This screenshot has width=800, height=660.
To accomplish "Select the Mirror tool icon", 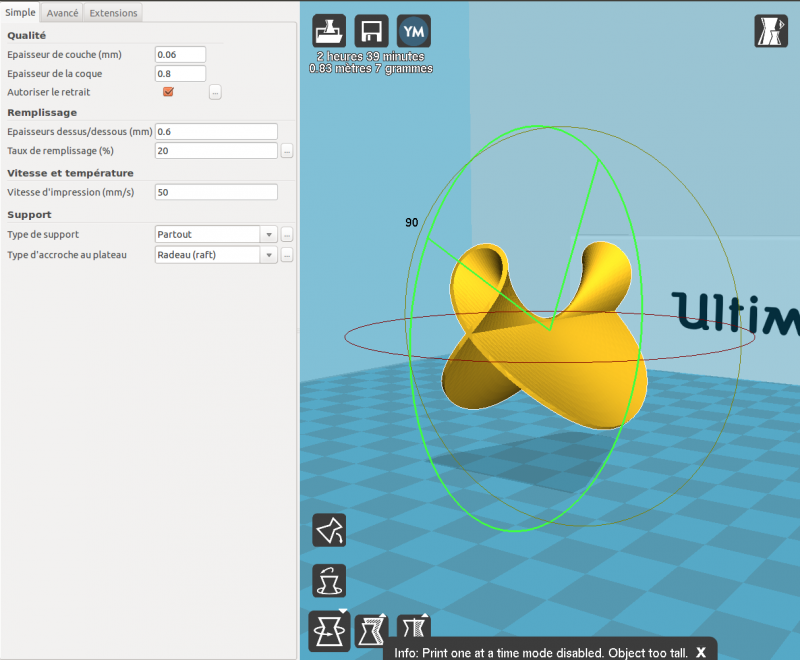I will point(414,626).
